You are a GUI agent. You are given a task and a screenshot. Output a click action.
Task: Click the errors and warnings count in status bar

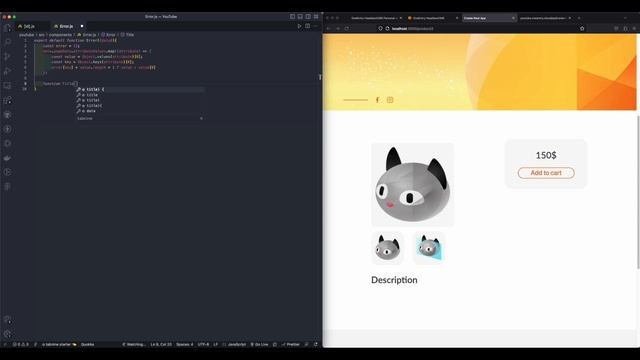(x=21, y=344)
